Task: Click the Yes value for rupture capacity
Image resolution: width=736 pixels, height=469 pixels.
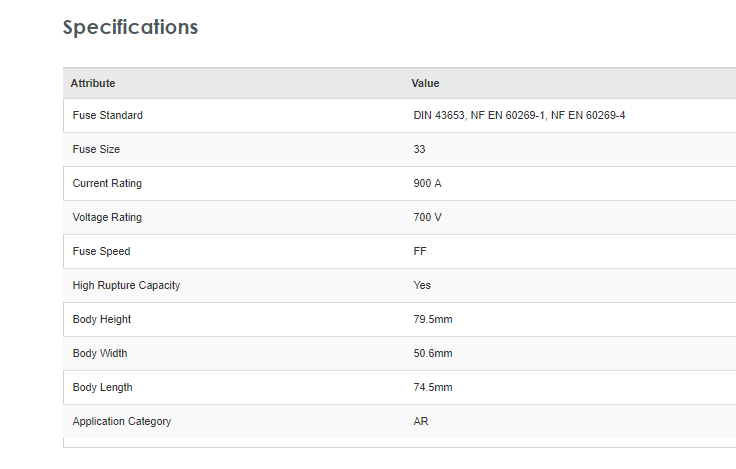Action: (422, 286)
